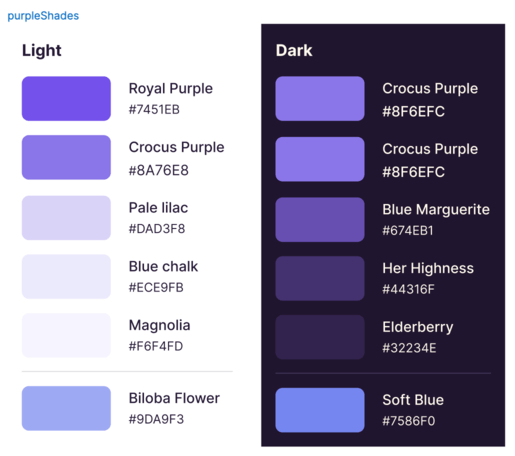Click the Light section heading

42,51
